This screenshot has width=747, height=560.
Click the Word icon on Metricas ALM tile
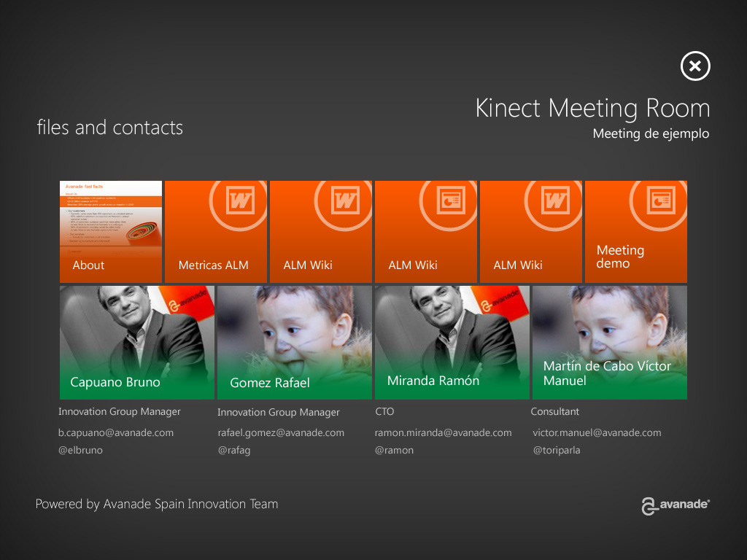tap(240, 200)
